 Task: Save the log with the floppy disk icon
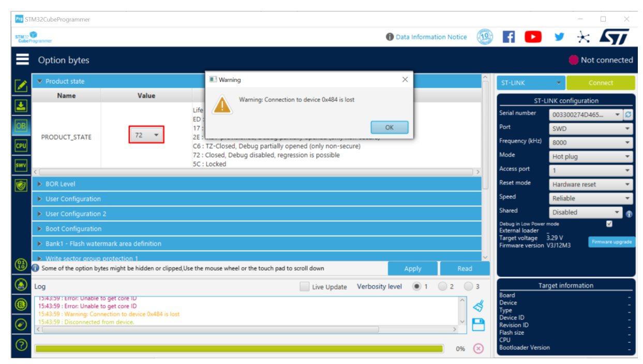tap(478, 325)
